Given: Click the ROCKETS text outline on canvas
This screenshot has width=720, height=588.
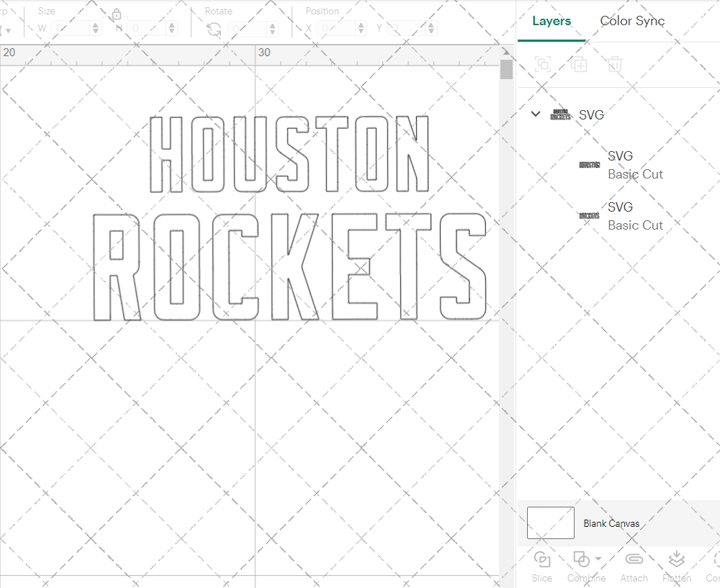Looking at the screenshot, I should click(289, 267).
